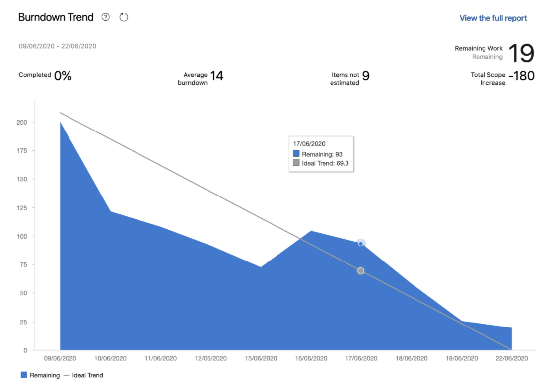Screen dimensions: 554x392
Task: Click the Average burndown value 14
Action: [216, 76]
